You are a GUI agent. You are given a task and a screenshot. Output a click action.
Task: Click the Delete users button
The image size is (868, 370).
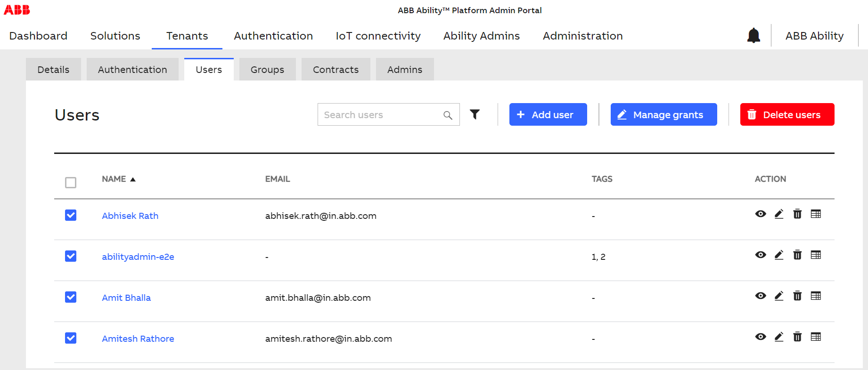click(787, 114)
